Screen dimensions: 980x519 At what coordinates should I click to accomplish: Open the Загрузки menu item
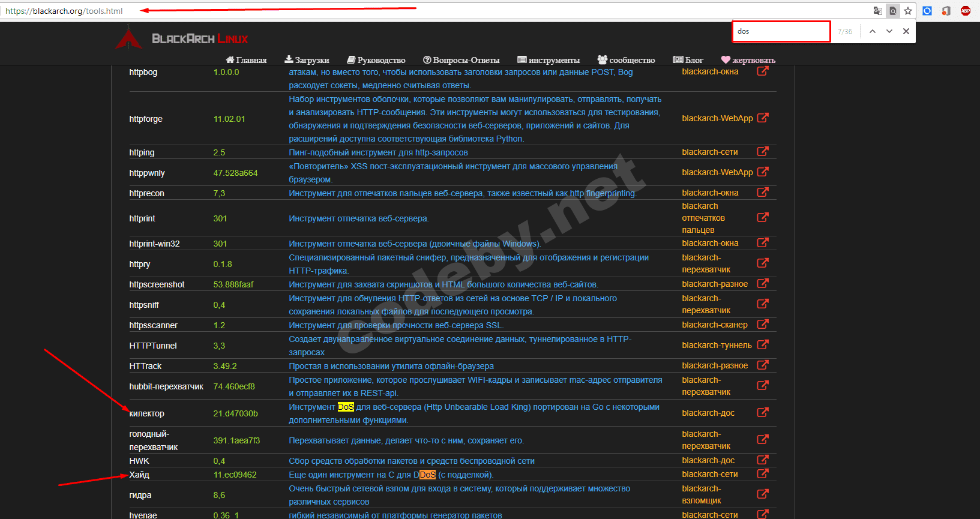(307, 60)
